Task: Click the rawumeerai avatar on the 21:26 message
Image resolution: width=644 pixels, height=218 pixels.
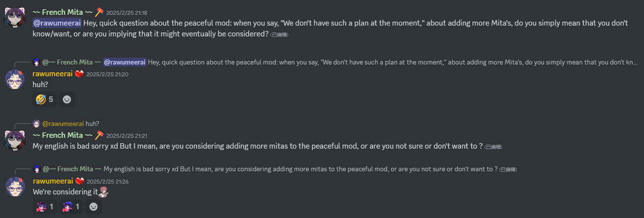Action: click(x=15, y=187)
